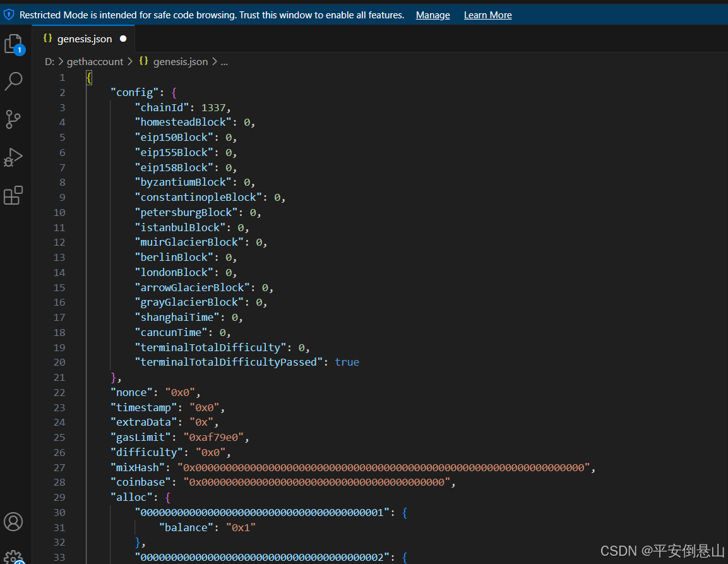Screen dimensions: 728x564
Task: Click the "cancunTime" key
Action: pos(171,333)
